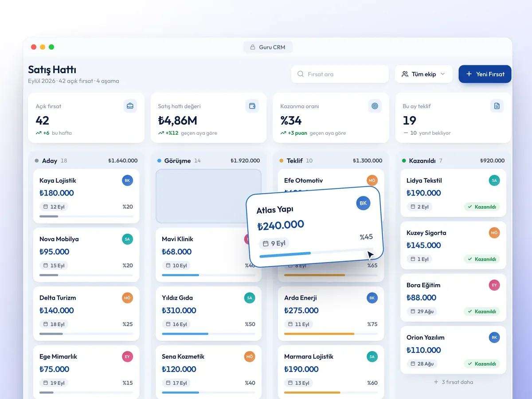532x399 pixels.
Task: Click the wallet icon on Satış hattı değeri card
Action: [253, 106]
